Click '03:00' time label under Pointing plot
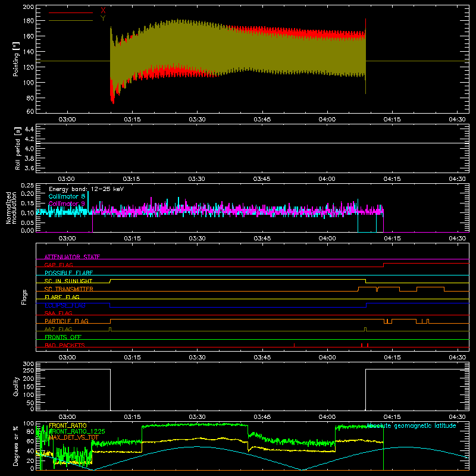Viewport: 476px width, 476px height. tap(67, 120)
